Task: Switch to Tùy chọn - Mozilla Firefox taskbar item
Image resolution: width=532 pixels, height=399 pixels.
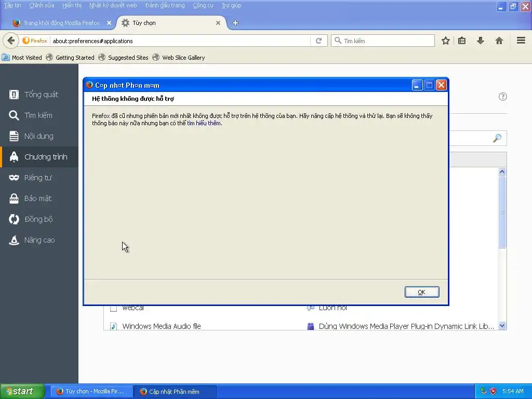Action: [90, 391]
